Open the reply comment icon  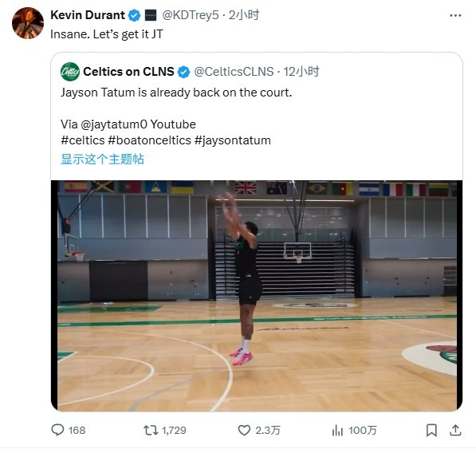pos(57,430)
